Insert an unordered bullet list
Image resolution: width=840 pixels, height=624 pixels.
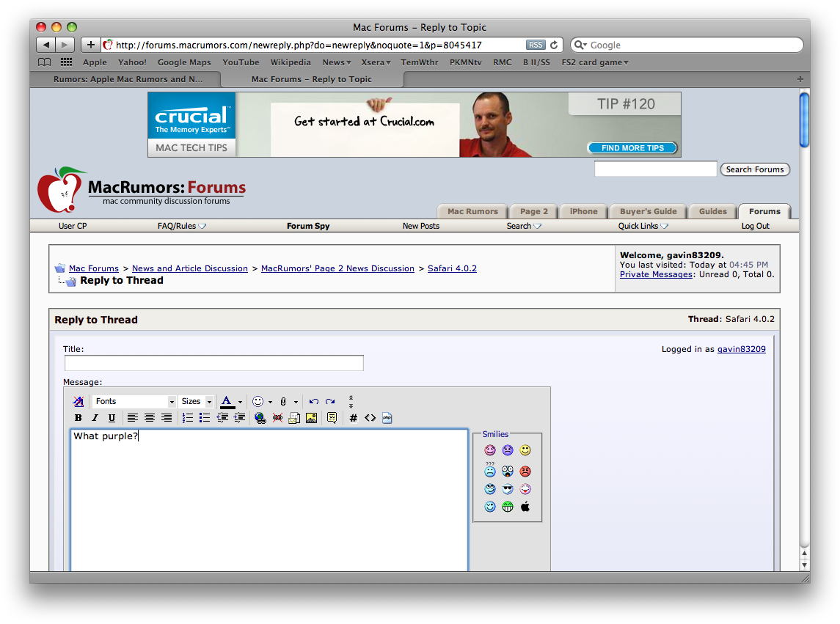pyautogui.click(x=205, y=418)
